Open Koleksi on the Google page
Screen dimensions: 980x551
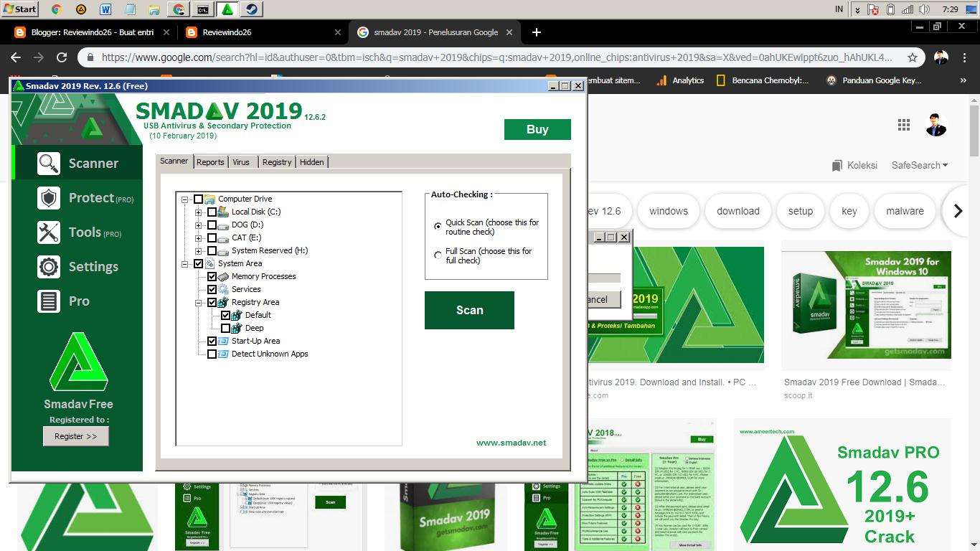point(854,165)
